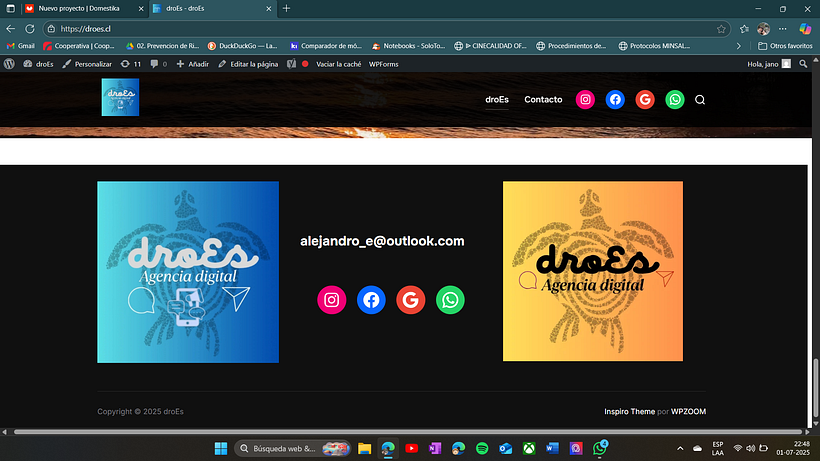Click Personalizar in the WordPress admin bar
Viewport: 820px width, 461px height.
[x=87, y=63]
